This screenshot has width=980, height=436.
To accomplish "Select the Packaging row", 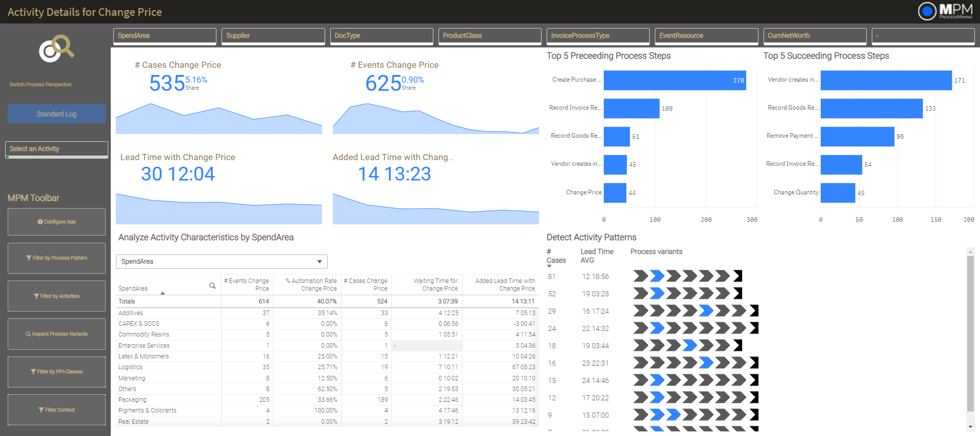I will pos(327,400).
